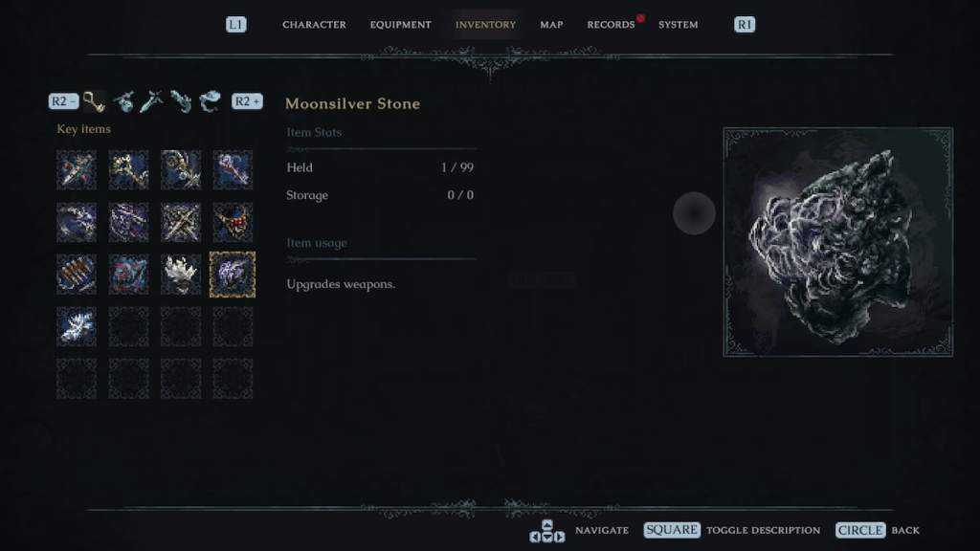The height and width of the screenshot is (551, 980).
Task: Go to the Map tab
Action: (551, 24)
